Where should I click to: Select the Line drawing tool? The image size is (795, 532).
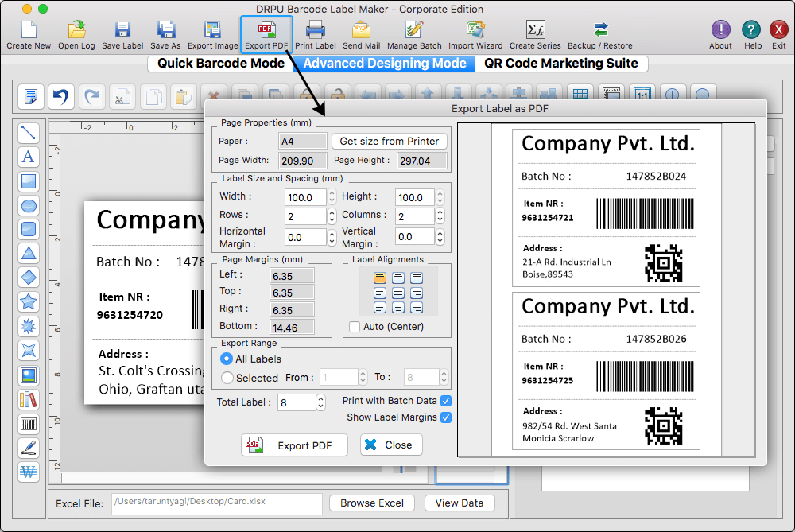(29, 133)
